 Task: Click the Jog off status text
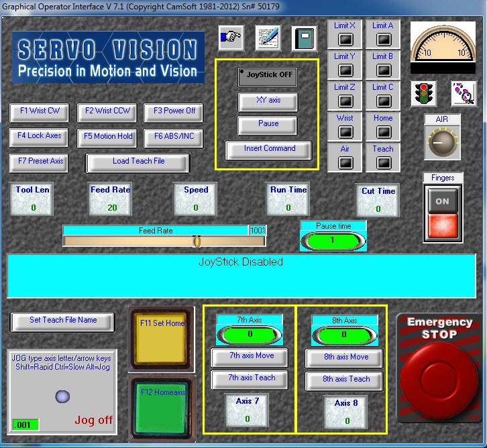point(93,420)
